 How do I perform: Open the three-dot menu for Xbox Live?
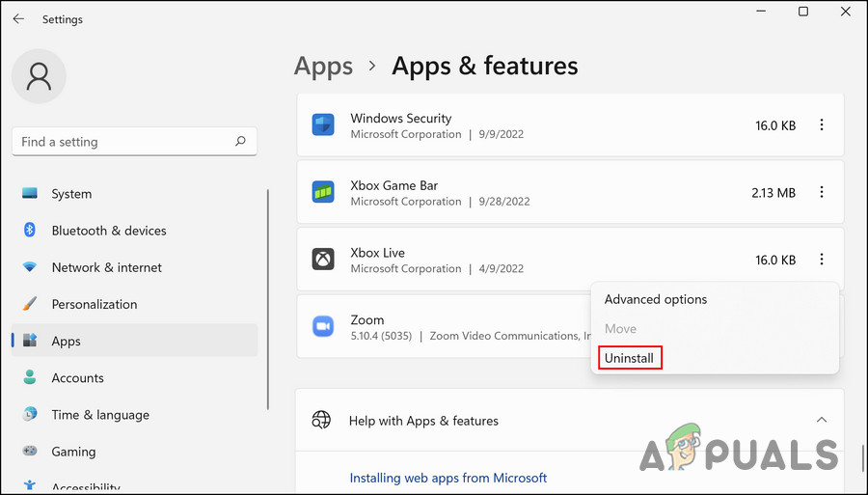pyautogui.click(x=822, y=260)
